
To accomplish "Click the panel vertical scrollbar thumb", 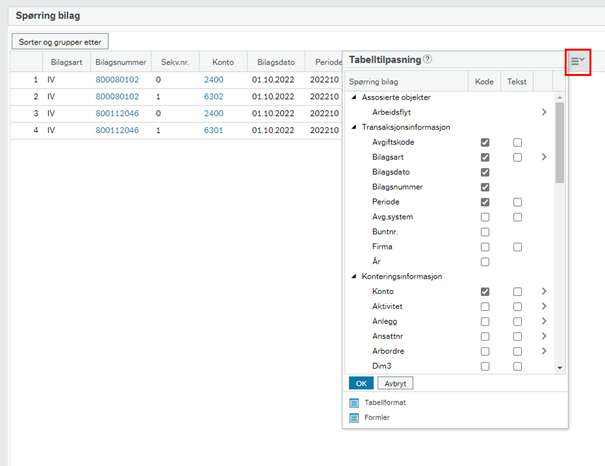I will coord(559,142).
